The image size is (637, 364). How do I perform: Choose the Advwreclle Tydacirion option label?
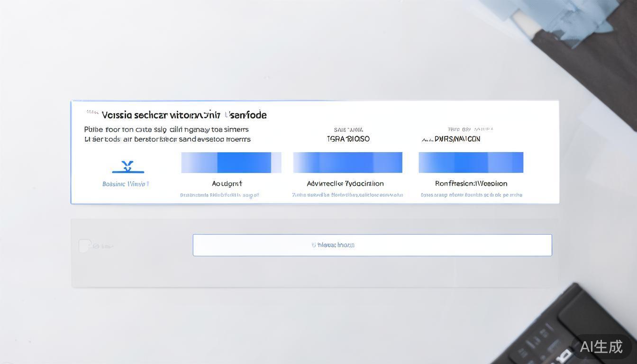pos(345,183)
